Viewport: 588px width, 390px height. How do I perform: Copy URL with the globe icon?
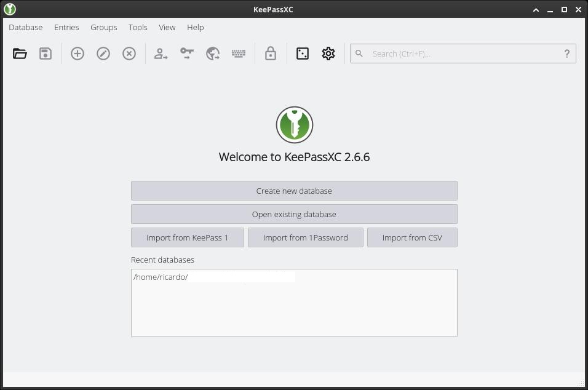213,54
